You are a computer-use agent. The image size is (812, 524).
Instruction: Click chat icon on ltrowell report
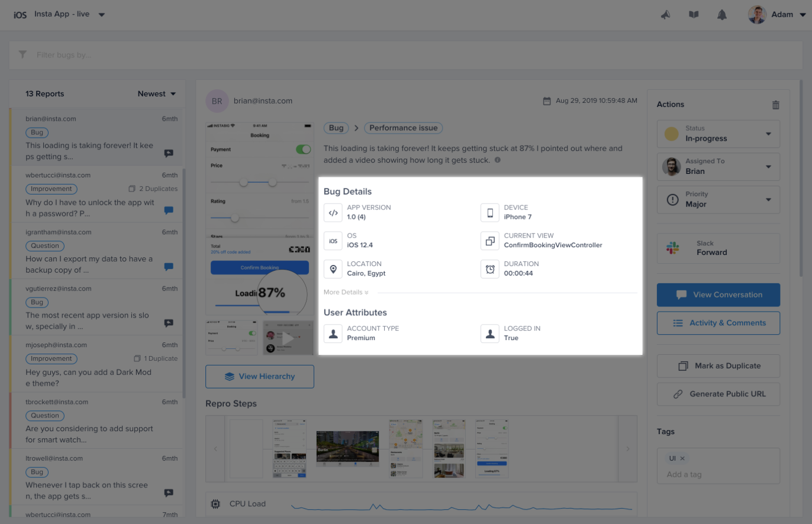click(169, 493)
